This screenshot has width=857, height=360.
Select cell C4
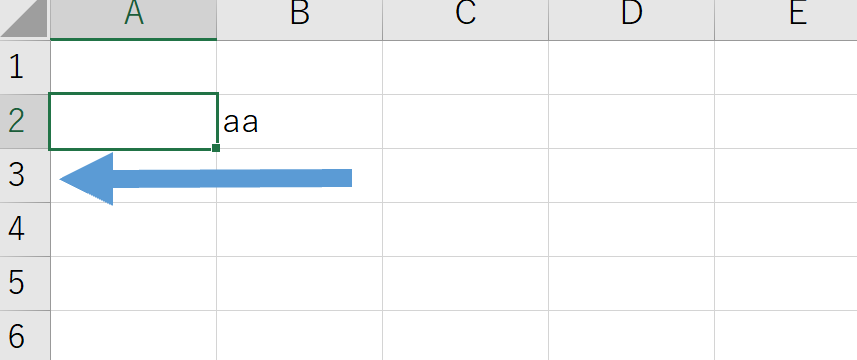tap(466, 229)
